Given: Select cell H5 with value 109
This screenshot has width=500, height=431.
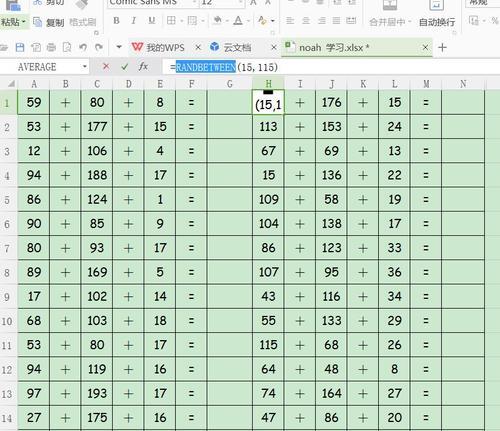Looking at the screenshot, I should (x=268, y=199).
